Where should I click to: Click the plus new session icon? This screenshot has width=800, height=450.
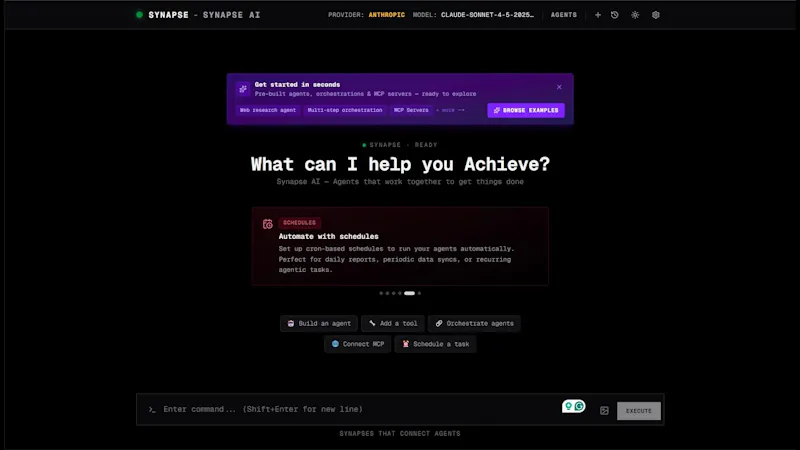coord(597,15)
